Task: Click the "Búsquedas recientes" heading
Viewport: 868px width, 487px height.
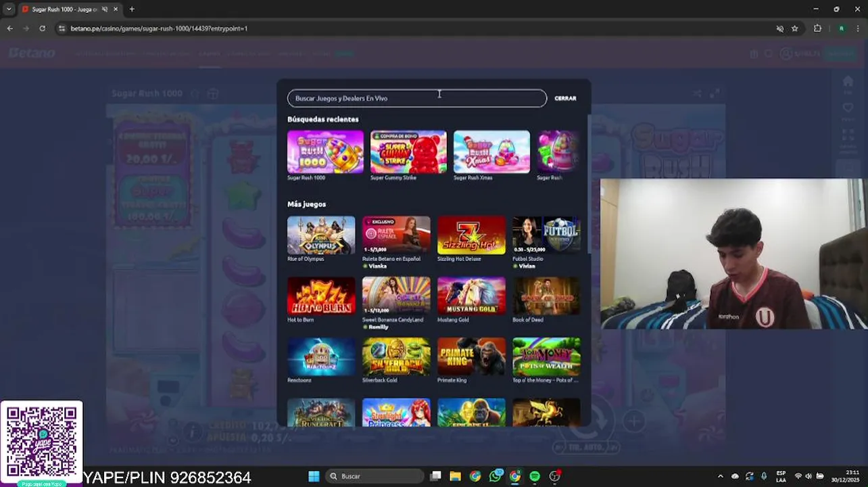Action: click(x=322, y=119)
